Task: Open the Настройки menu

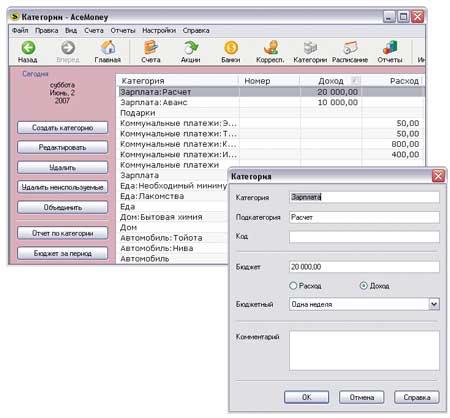Action: pos(159,31)
